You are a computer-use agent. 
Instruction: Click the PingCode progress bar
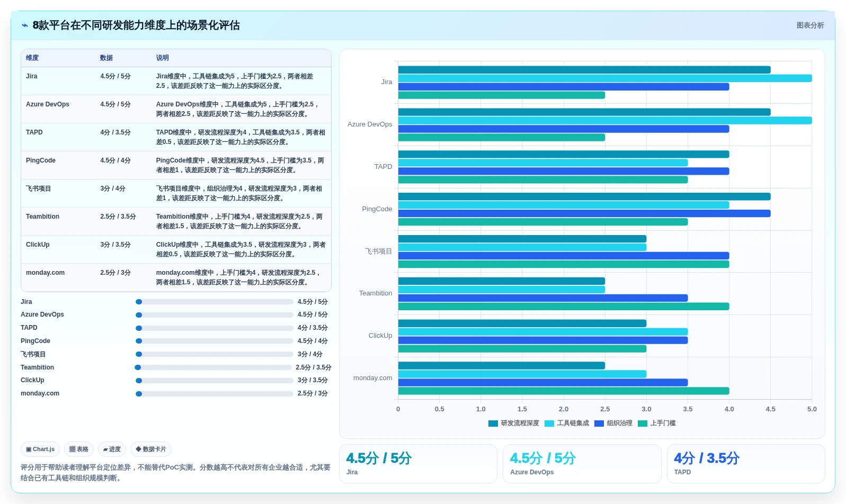tap(214, 341)
